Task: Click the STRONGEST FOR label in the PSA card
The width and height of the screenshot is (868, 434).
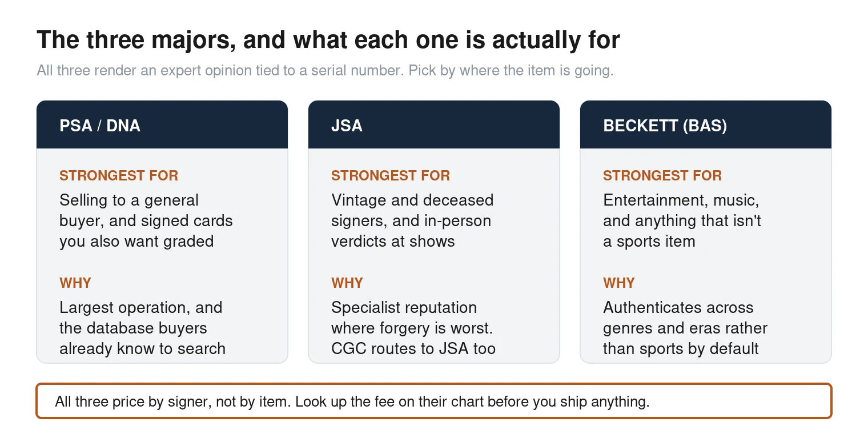Action: click(x=119, y=175)
